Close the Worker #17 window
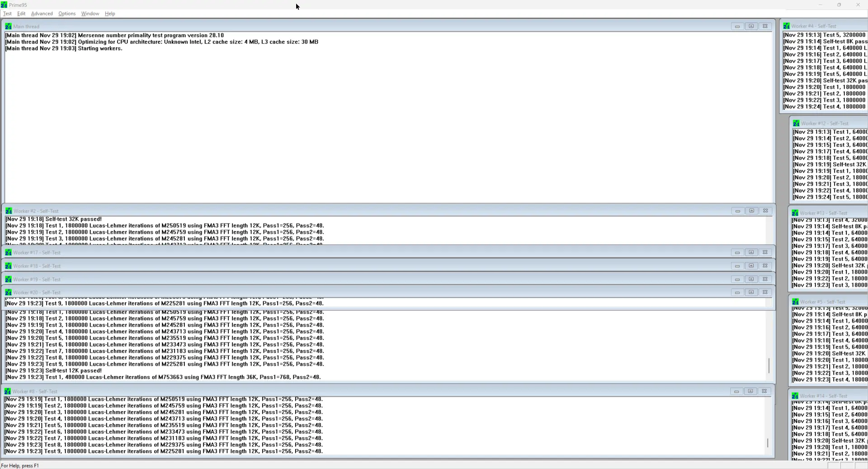 click(765, 253)
